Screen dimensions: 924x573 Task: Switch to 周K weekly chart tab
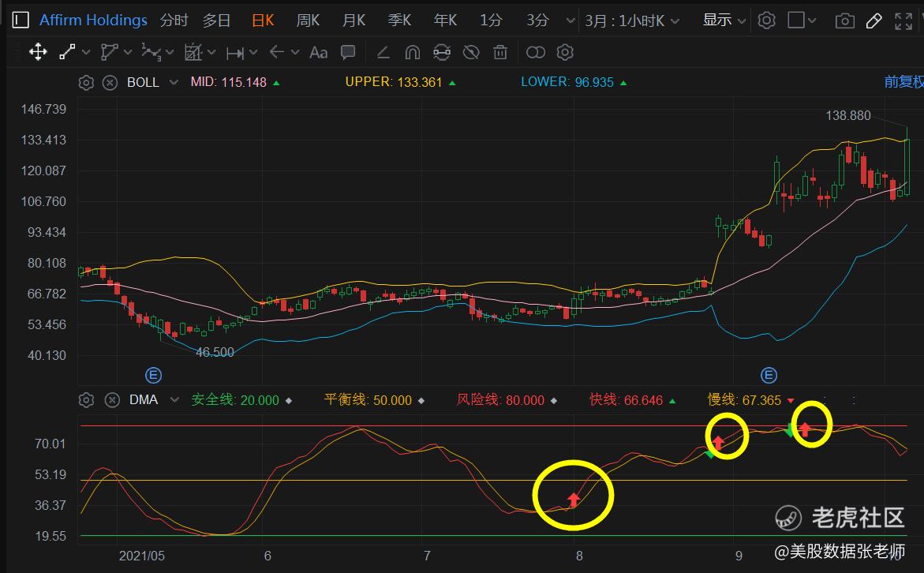[309, 21]
